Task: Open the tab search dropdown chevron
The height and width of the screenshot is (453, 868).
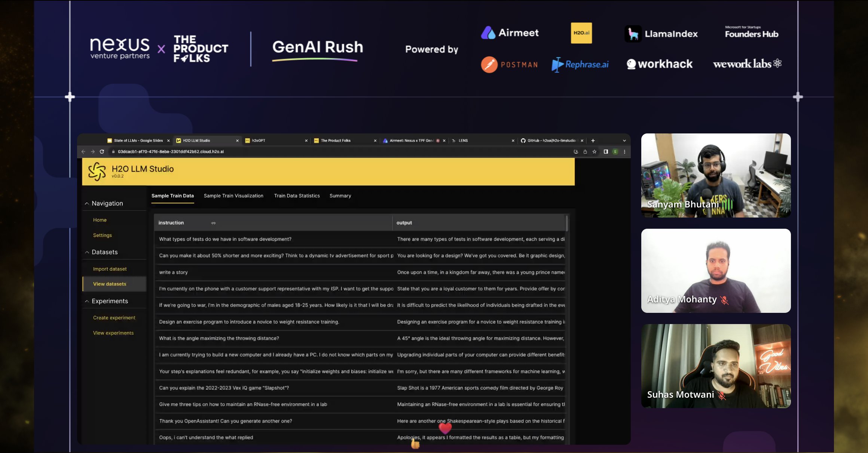Action: (624, 141)
